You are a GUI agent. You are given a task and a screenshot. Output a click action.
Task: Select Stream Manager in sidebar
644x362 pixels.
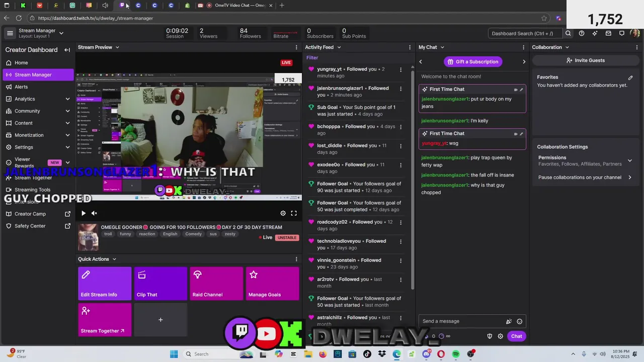coord(38,75)
